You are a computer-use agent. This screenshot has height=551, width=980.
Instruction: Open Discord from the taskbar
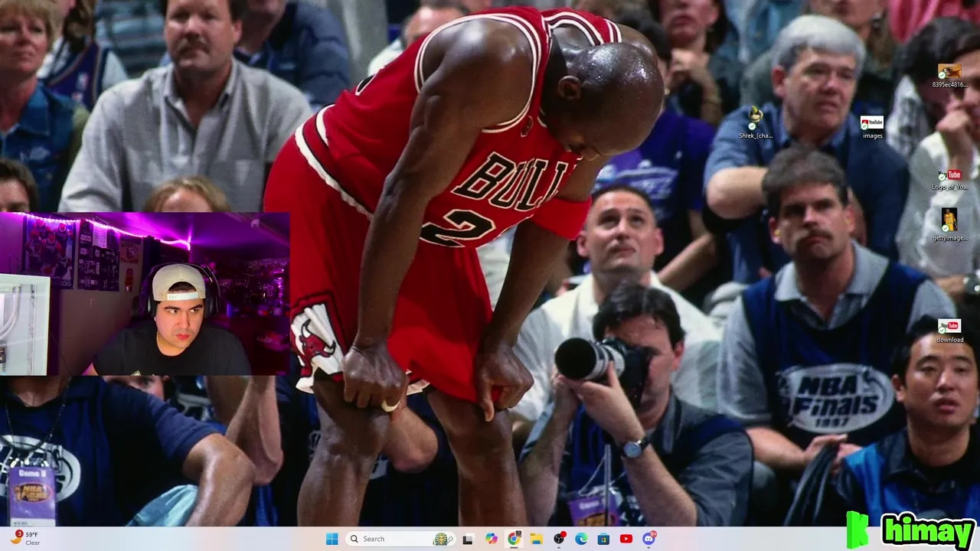649,539
